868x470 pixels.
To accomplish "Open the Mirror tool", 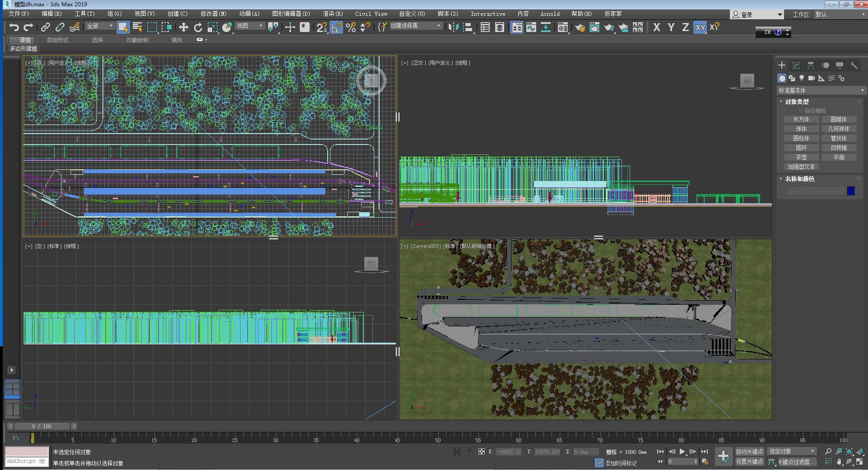I will (x=453, y=28).
